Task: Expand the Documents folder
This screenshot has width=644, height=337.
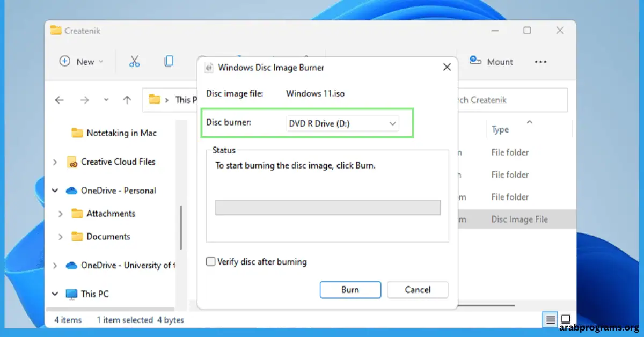Action: point(60,237)
